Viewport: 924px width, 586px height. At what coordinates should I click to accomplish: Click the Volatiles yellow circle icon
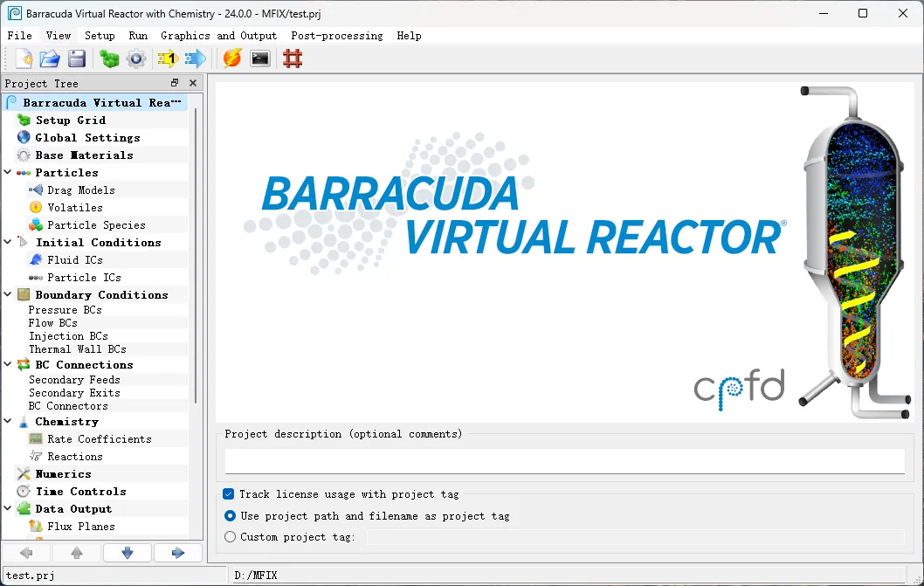point(36,207)
